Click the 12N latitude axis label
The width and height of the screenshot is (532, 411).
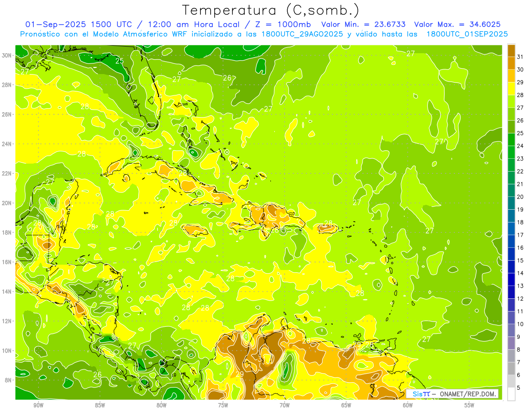7,321
